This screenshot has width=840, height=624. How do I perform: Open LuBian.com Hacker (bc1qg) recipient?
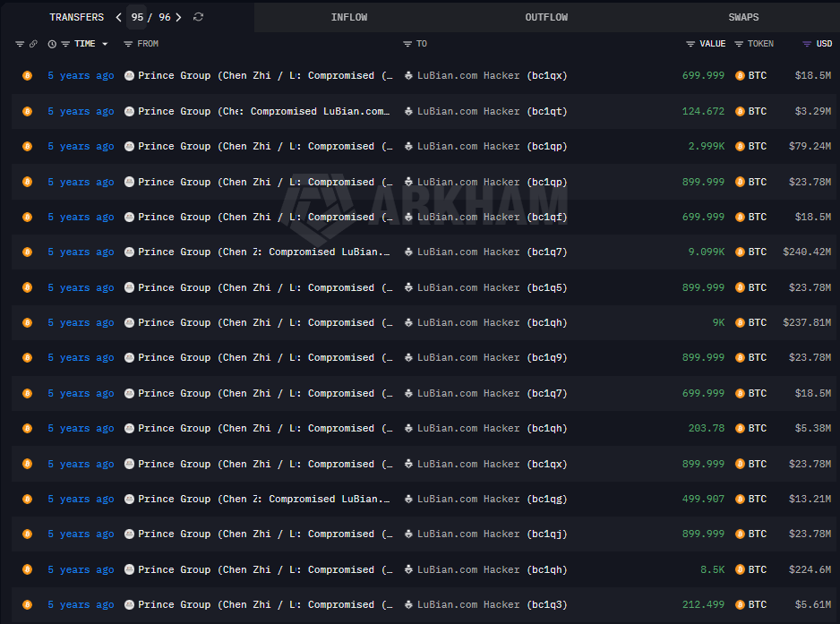pos(492,500)
